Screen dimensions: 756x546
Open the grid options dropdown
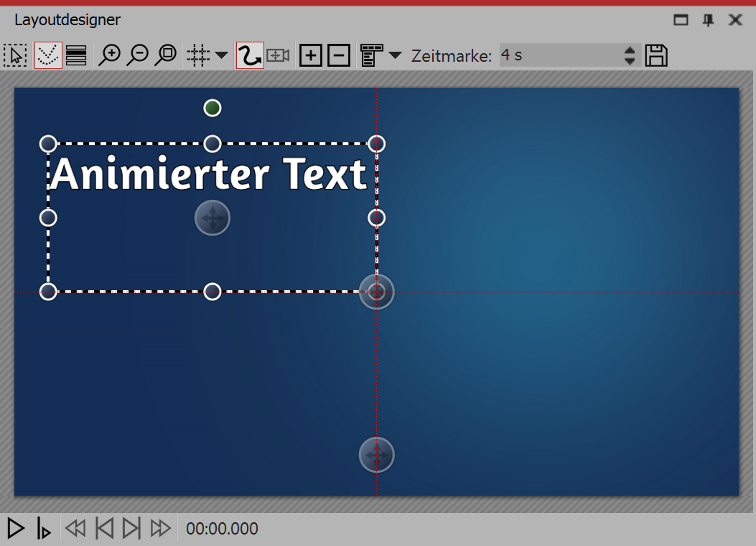(x=221, y=55)
